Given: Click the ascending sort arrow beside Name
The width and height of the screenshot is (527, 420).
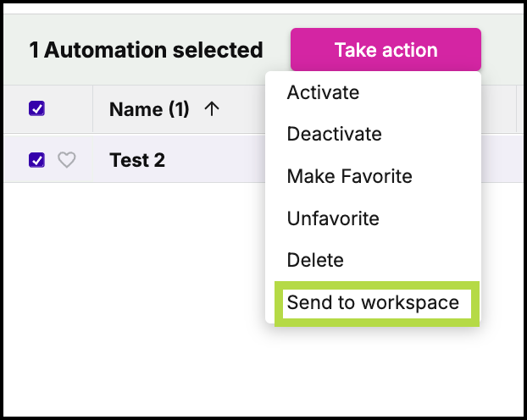Looking at the screenshot, I should pos(212,109).
